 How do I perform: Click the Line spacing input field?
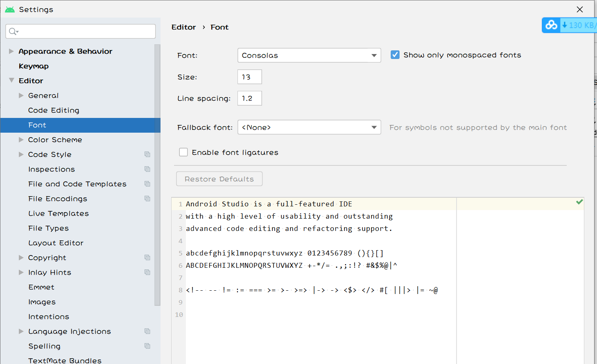(250, 98)
